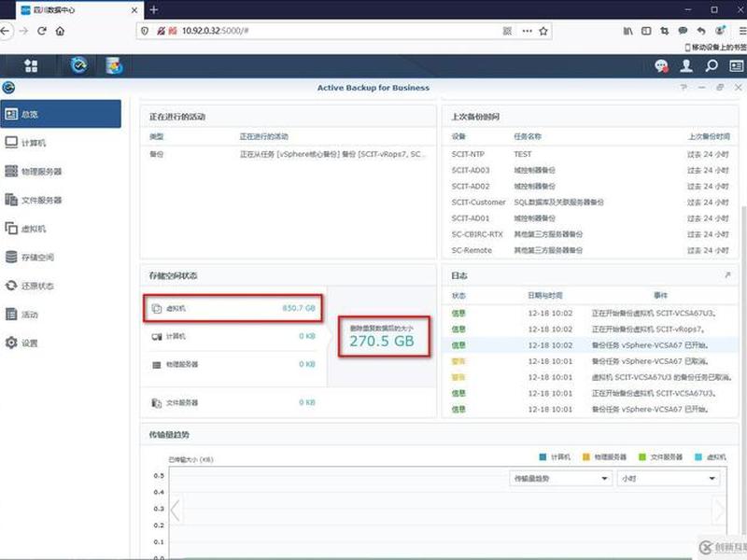The image size is (747, 560).
Task: Reload the page in browser
Action: (42, 31)
